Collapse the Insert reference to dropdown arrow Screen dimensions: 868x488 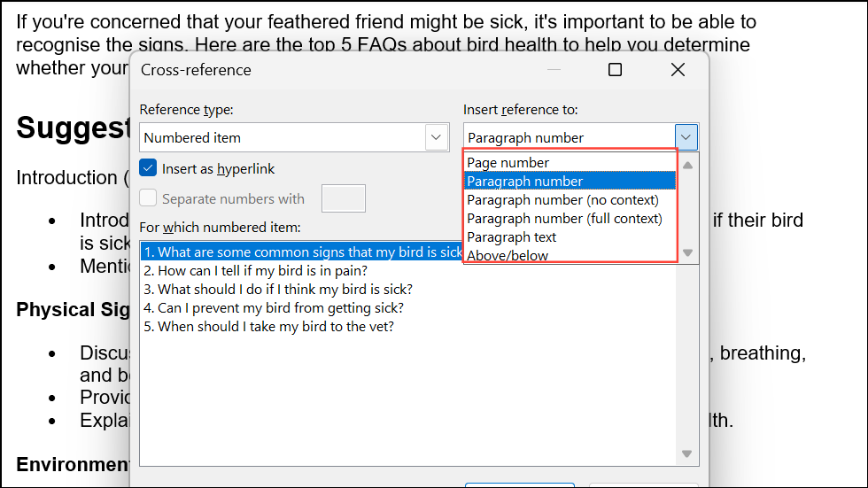[686, 137]
